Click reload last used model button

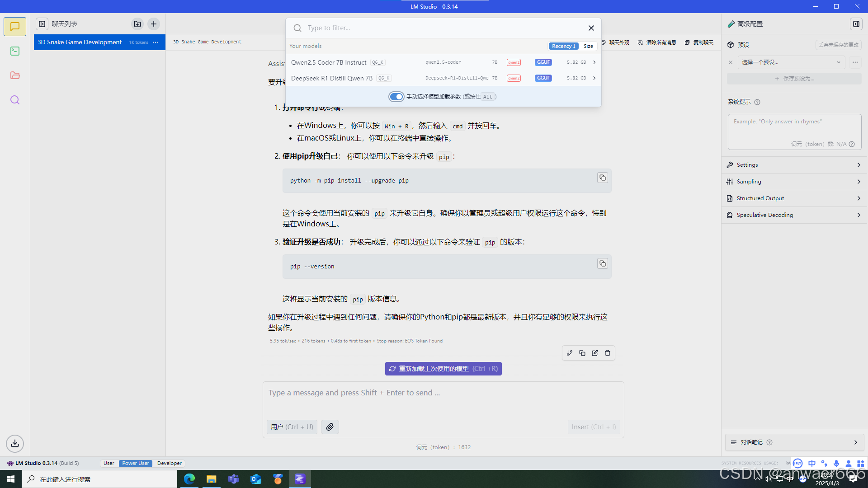443,369
